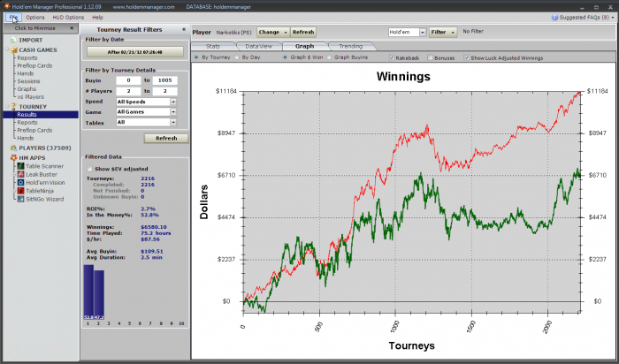Open the Options menu
This screenshot has width=619, height=364.
[35, 18]
